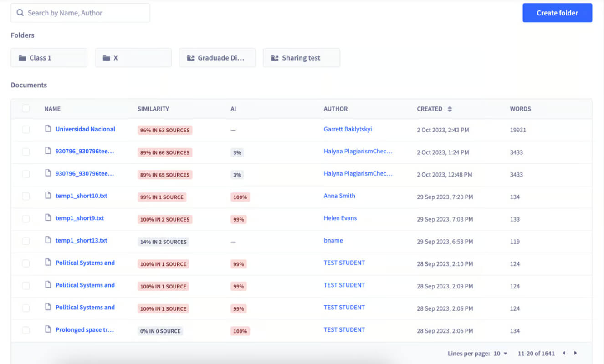Expand the Lines per page dropdown
The image size is (604, 364).
(x=500, y=354)
